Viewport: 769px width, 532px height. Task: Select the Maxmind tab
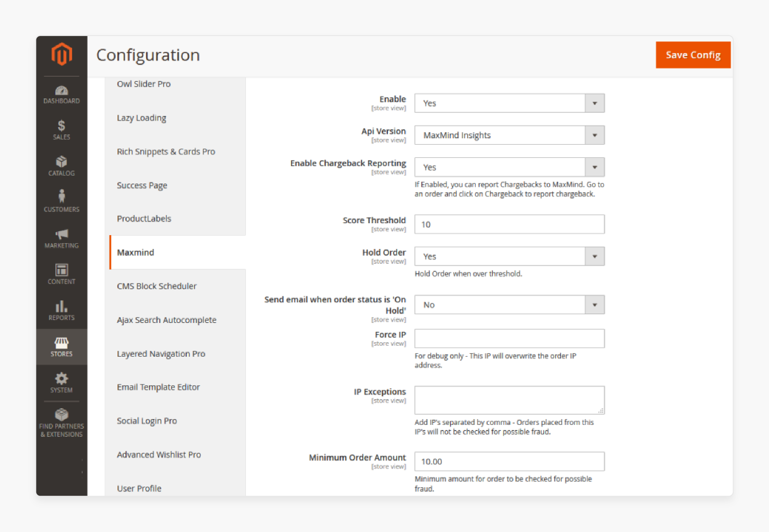178,252
